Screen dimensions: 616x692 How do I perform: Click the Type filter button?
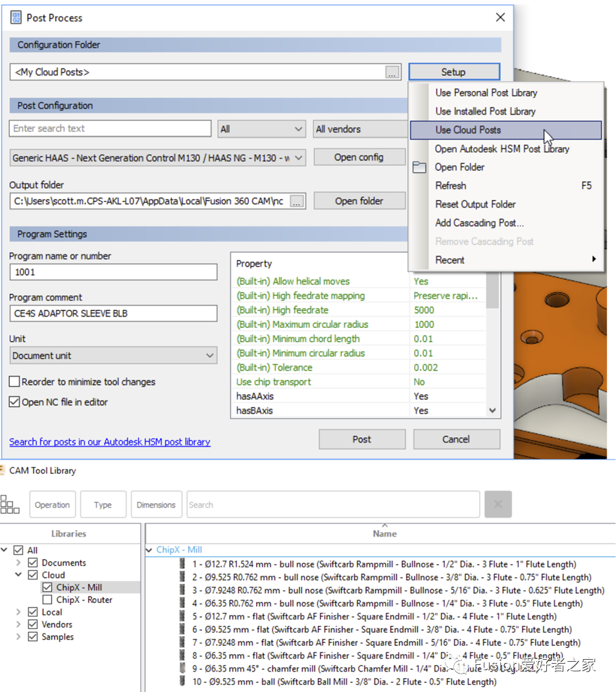pyautogui.click(x=103, y=504)
